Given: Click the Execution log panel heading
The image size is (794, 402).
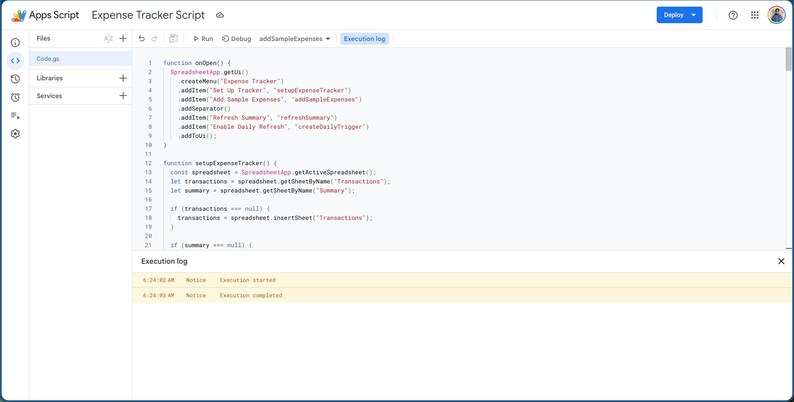Looking at the screenshot, I should [x=164, y=261].
